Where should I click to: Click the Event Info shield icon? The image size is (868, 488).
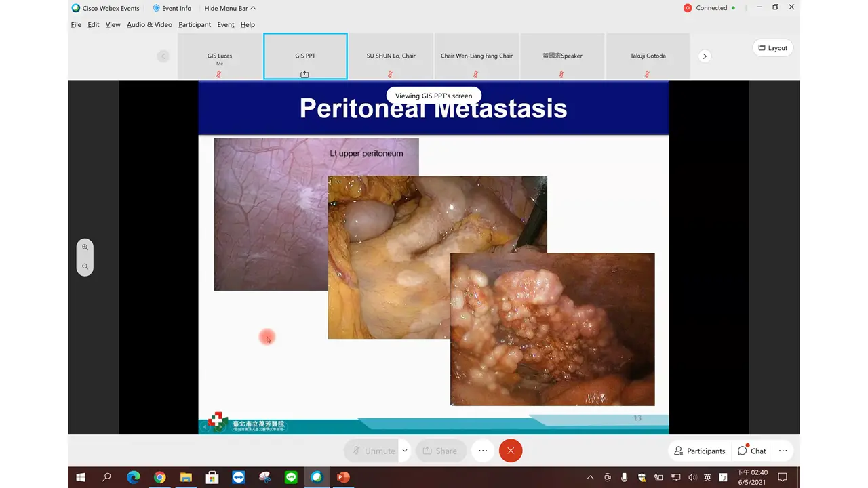[157, 8]
